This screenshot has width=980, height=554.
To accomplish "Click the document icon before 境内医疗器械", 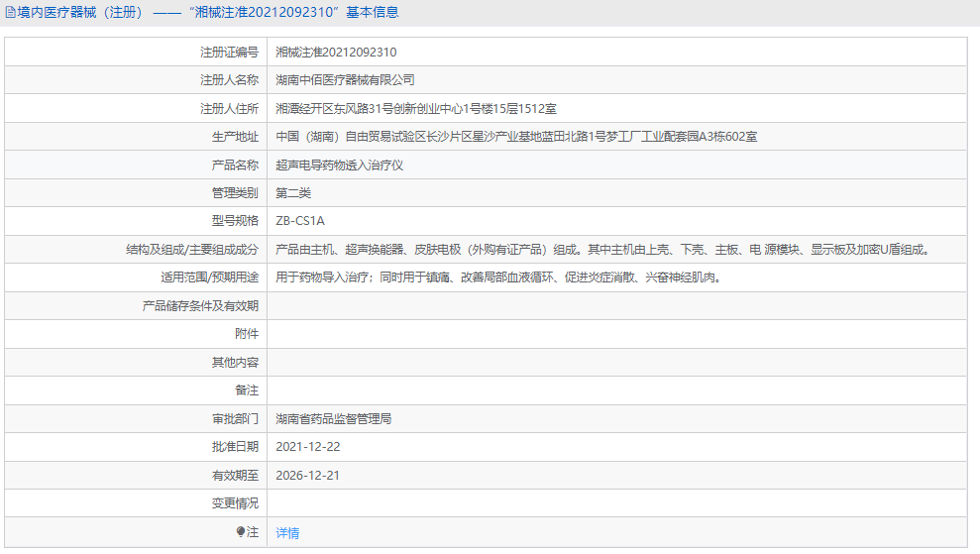I will click(11, 13).
